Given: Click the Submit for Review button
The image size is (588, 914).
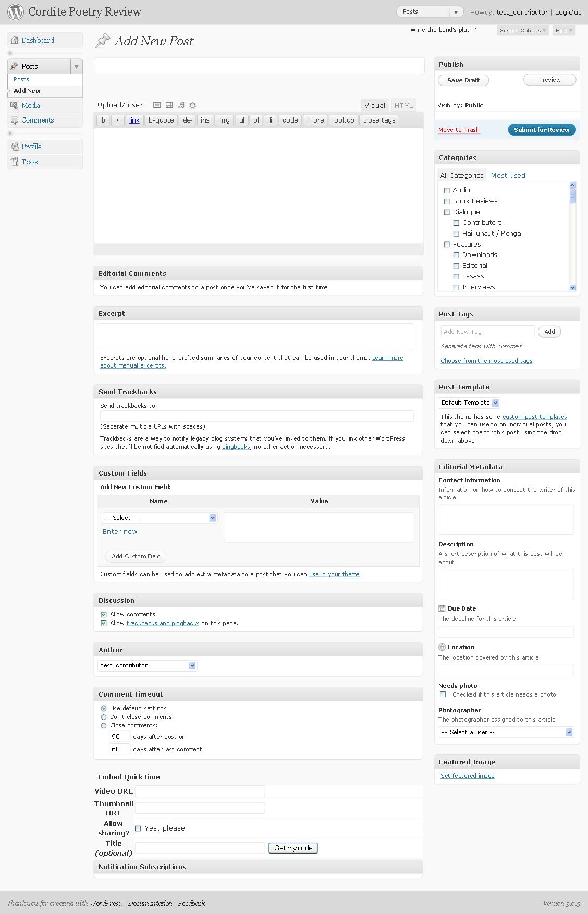Looking at the screenshot, I should pyautogui.click(x=542, y=130).
